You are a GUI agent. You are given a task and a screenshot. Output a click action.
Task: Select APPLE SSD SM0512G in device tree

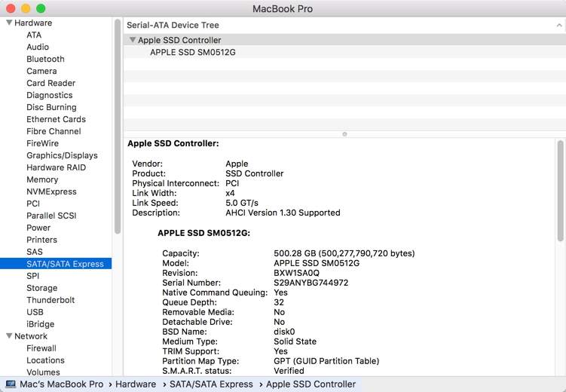(187, 52)
